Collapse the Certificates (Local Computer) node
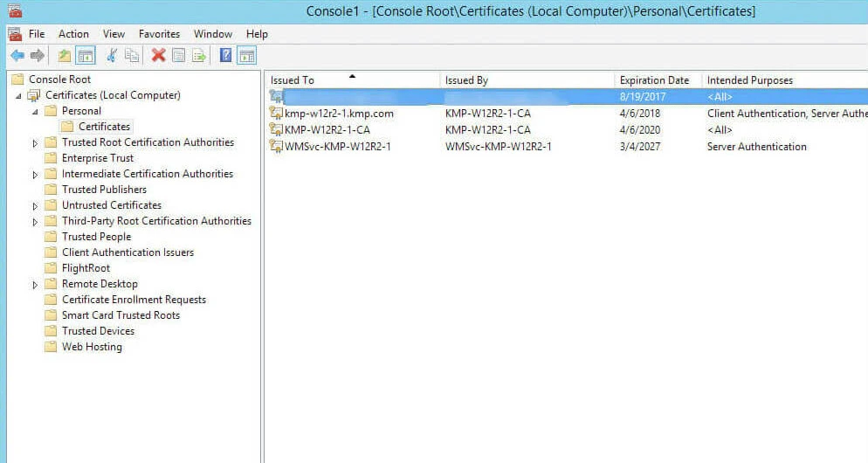 point(19,96)
